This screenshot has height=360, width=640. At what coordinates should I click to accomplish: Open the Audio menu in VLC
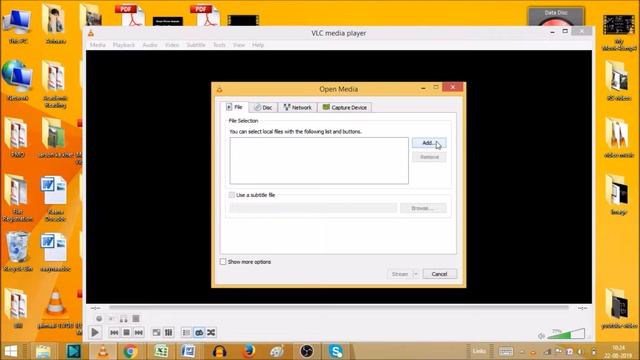(150, 45)
